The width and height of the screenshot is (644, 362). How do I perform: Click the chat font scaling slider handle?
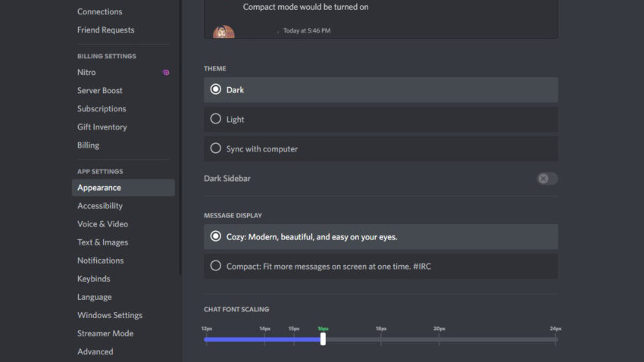324,339
